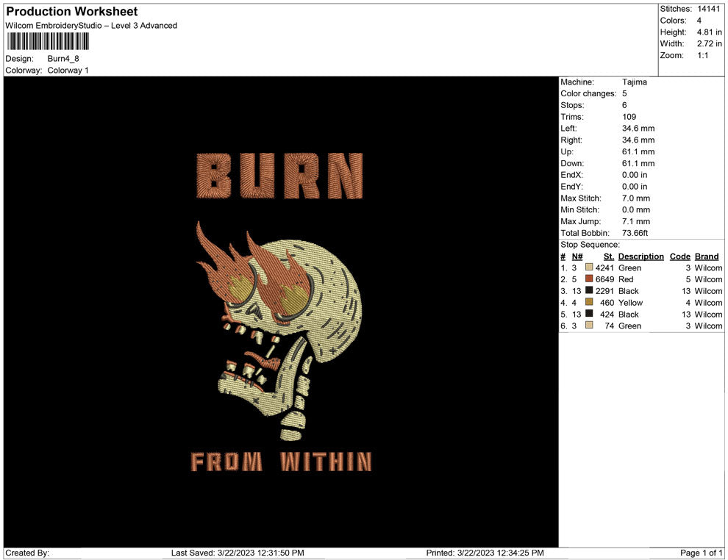Click the 'Description' column header
Viewport: 728px width, 560px height.
click(640, 256)
